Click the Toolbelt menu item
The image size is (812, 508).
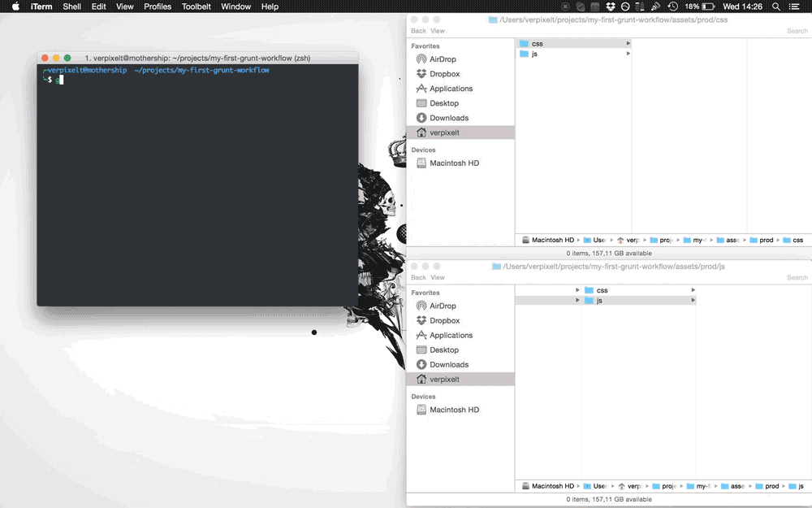pos(196,7)
